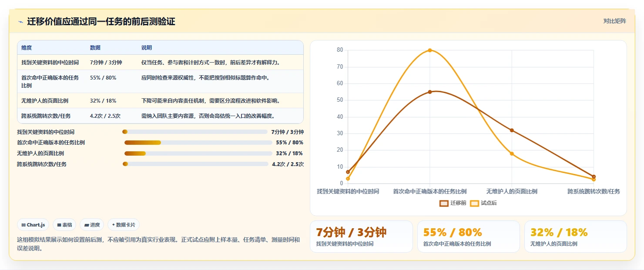This screenshot has height=270, width=644.
Task: Click the 维度 column header
Action: point(27,48)
